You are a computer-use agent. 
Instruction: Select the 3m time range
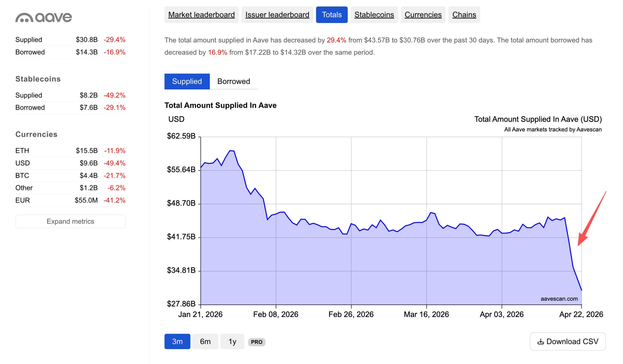(x=177, y=342)
